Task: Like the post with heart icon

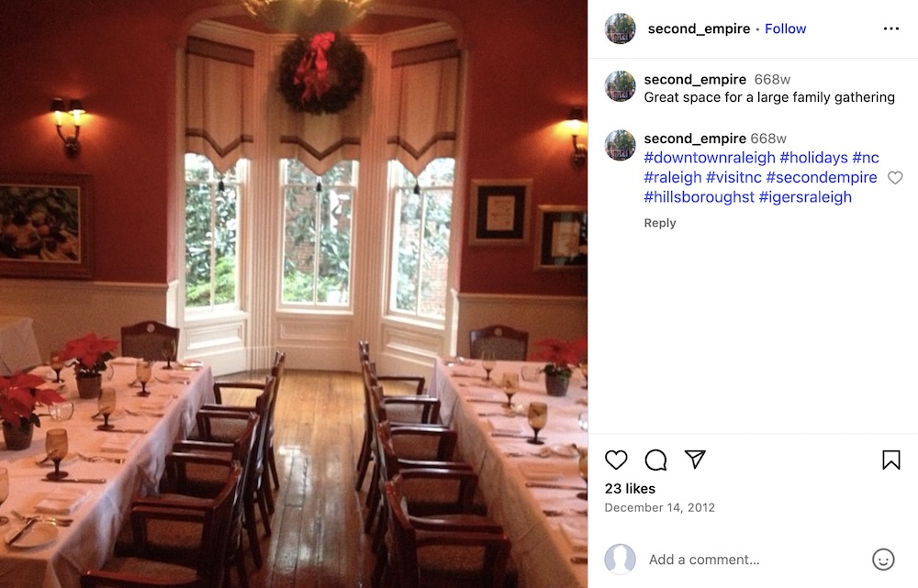Action: 616,460
